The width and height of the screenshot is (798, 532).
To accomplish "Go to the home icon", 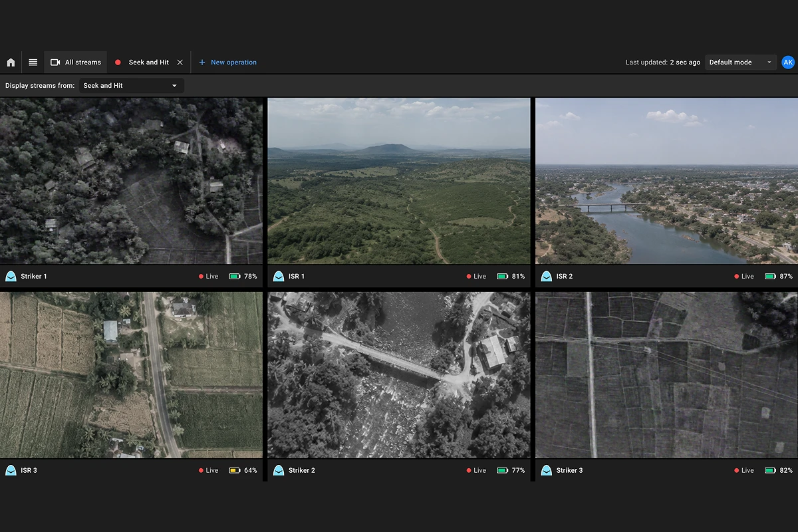I will click(x=11, y=63).
